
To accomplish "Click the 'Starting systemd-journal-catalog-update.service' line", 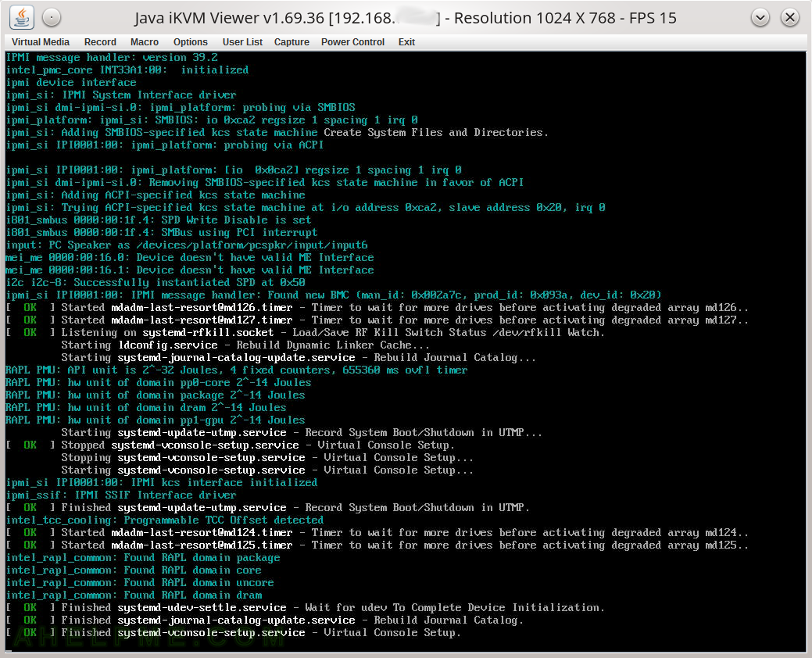I will 299,357.
